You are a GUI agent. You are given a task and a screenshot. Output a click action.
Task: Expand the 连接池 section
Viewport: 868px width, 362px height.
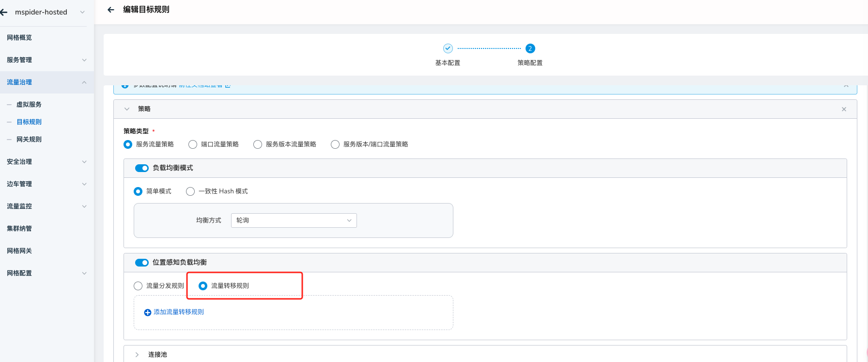(x=137, y=355)
